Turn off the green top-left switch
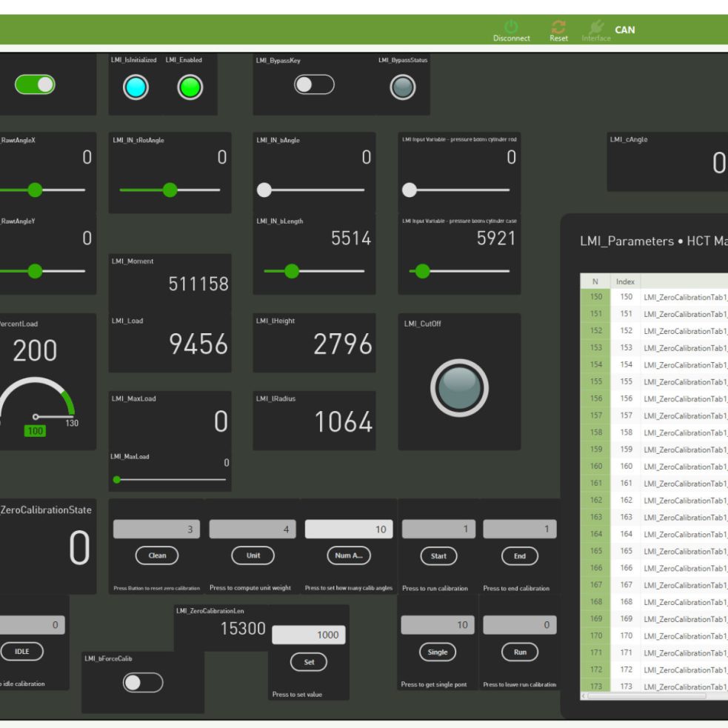This screenshot has width=728, height=728. (x=35, y=84)
